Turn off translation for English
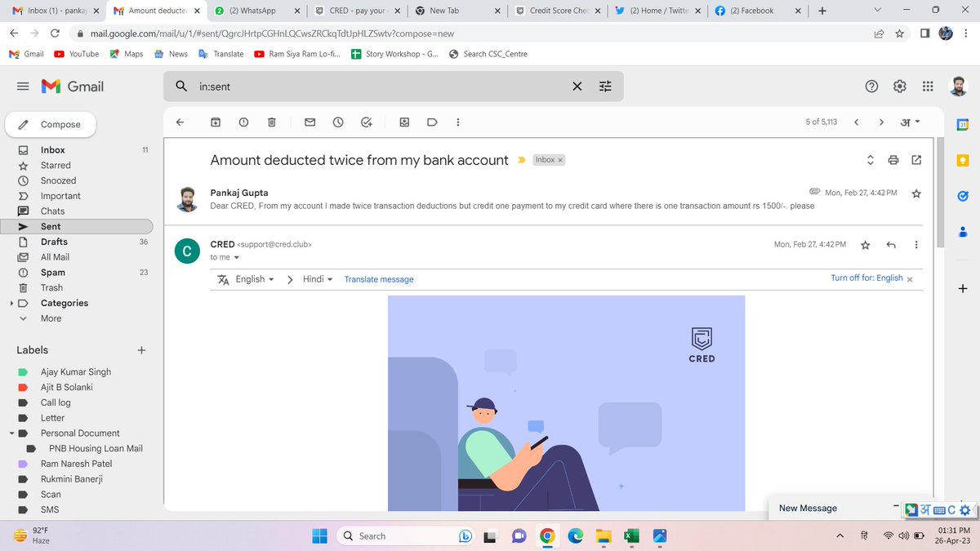 866,278
